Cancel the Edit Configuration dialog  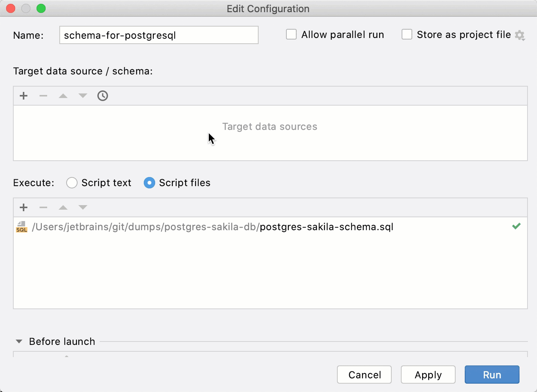point(364,375)
